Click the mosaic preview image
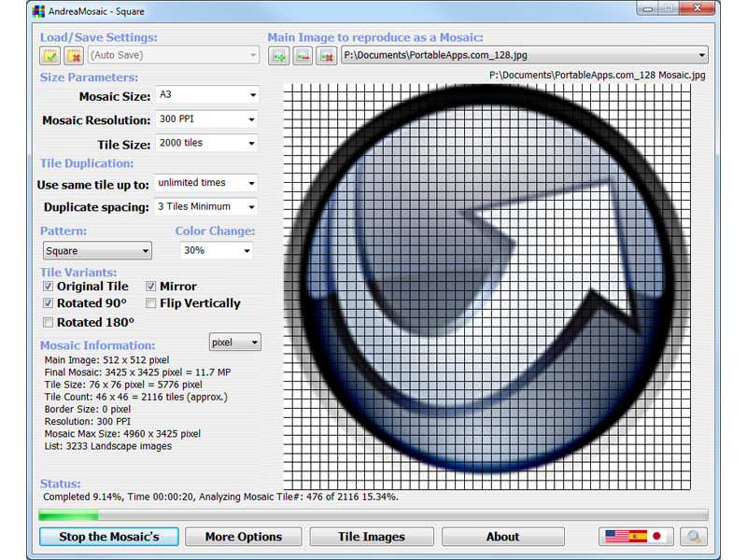The image size is (747, 560). 486,287
